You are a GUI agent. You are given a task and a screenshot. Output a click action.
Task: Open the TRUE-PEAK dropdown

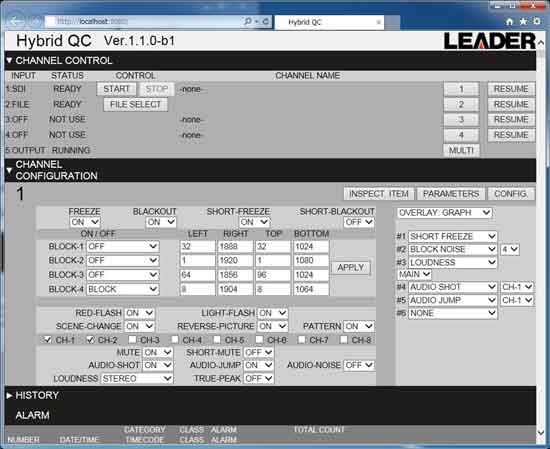[258, 379]
